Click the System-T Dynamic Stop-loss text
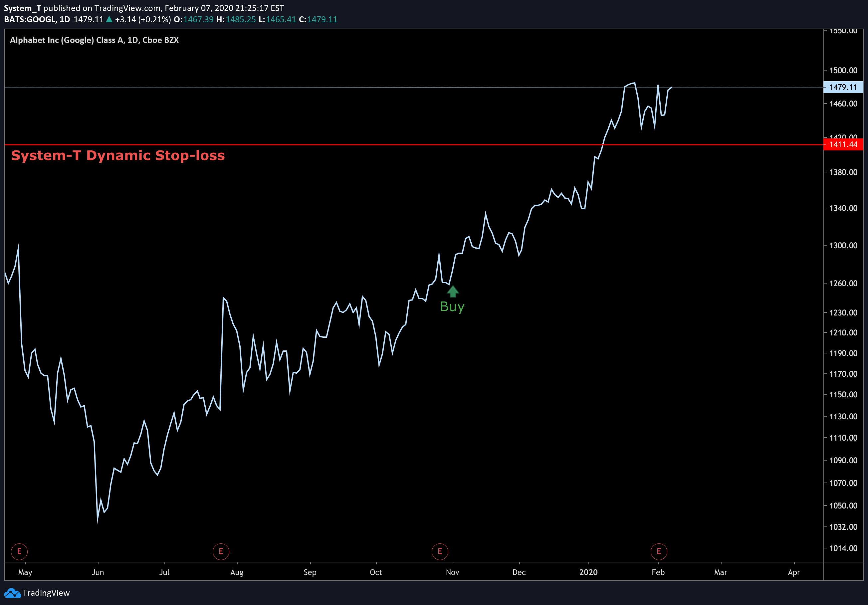Screen dimensions: 868x605 pos(118,155)
